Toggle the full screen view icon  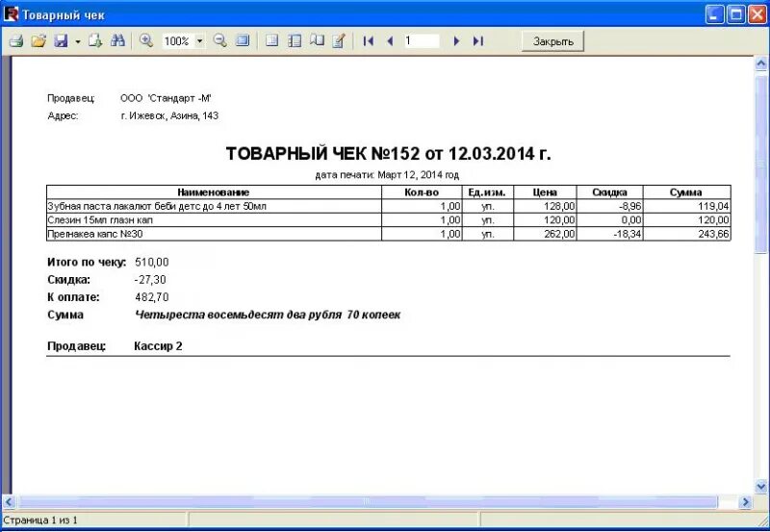(243, 41)
